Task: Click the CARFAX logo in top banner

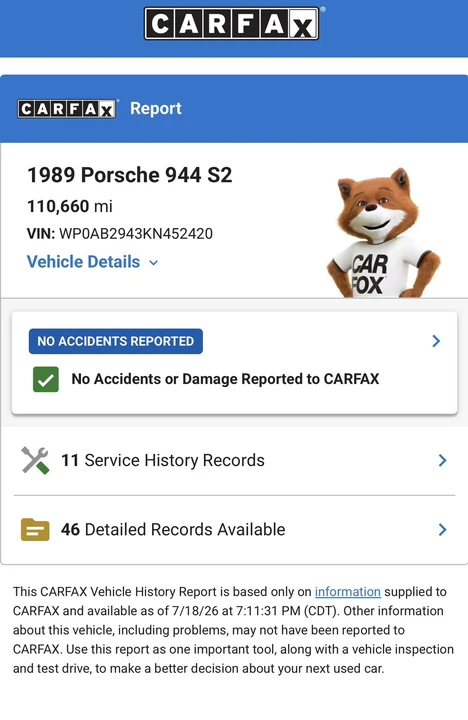Action: (232, 23)
